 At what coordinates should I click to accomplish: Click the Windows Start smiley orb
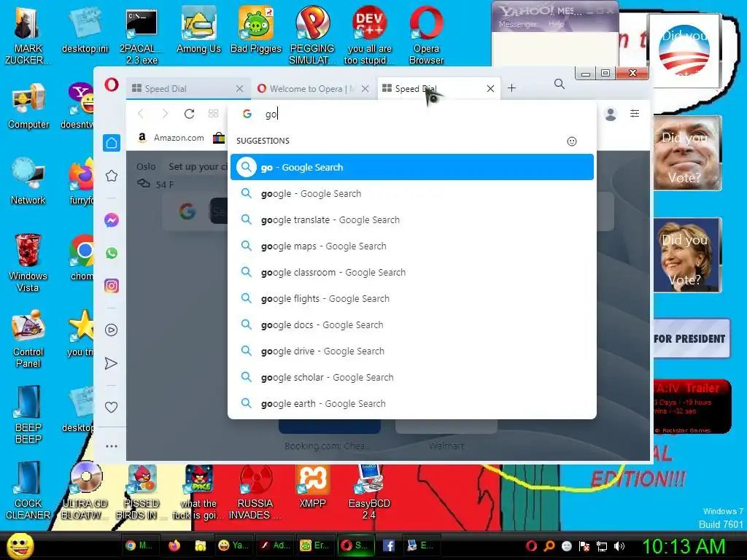tap(21, 545)
